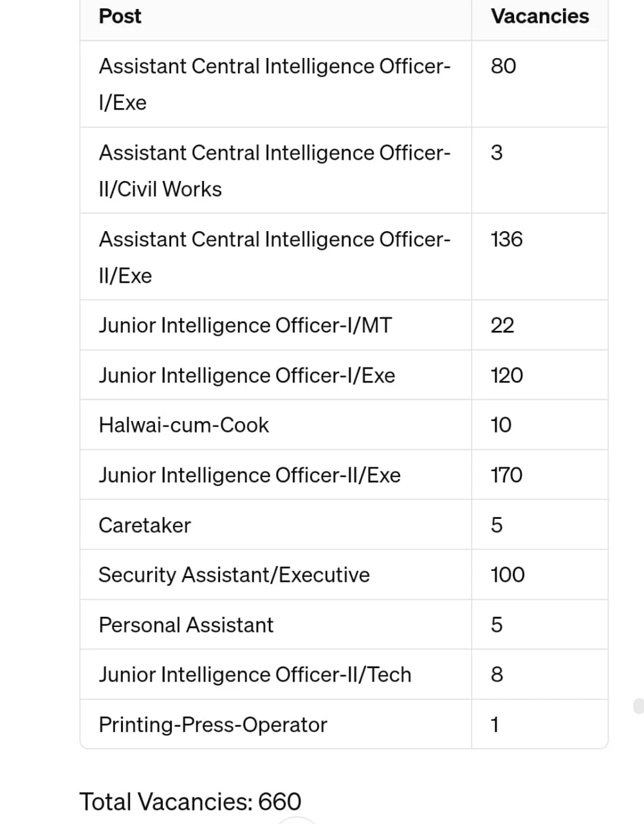
Task: Click the Personal Assistant post entry
Action: pyautogui.click(x=186, y=625)
